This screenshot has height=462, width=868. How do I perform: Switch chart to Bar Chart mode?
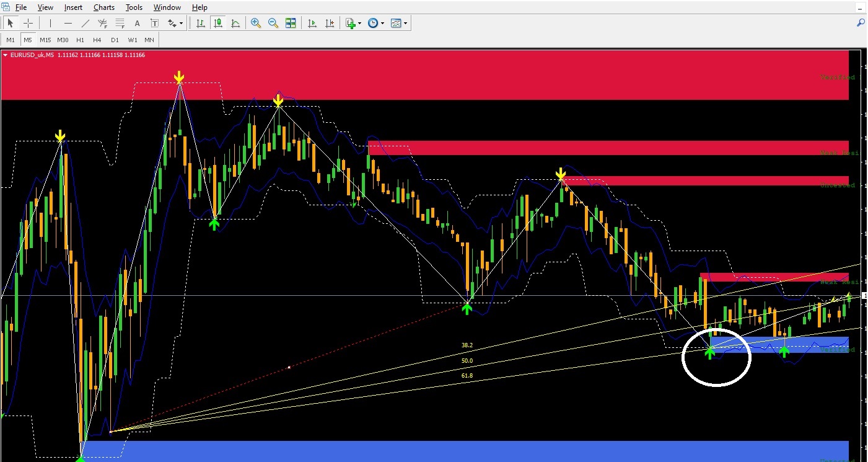pyautogui.click(x=201, y=23)
